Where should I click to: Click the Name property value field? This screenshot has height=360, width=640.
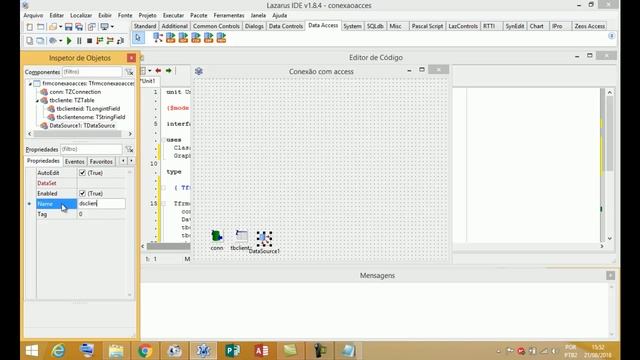pos(101,203)
